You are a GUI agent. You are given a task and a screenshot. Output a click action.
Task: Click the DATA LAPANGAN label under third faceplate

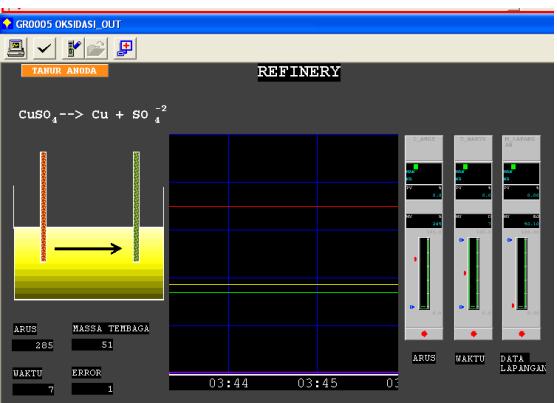click(x=523, y=363)
